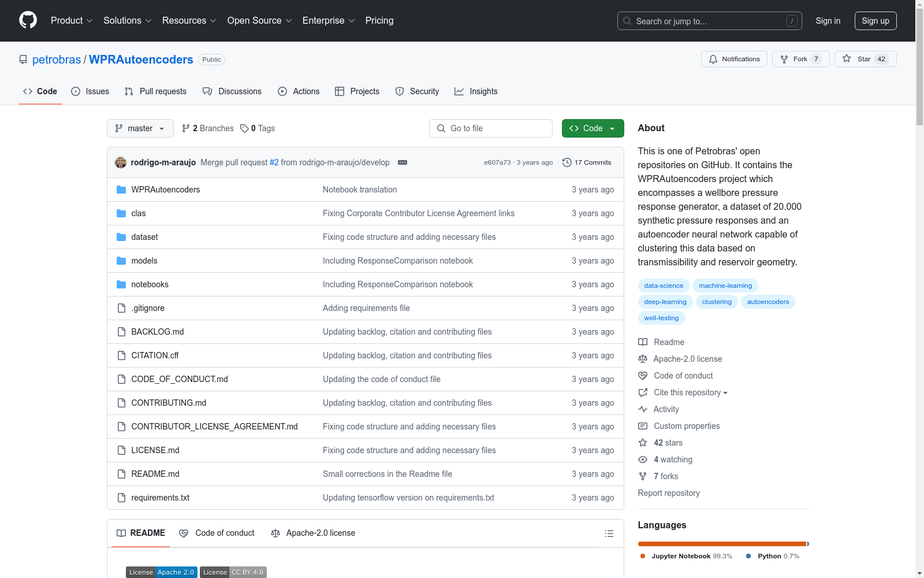Open the models folder
The width and height of the screenshot is (924, 578).
[x=144, y=261]
